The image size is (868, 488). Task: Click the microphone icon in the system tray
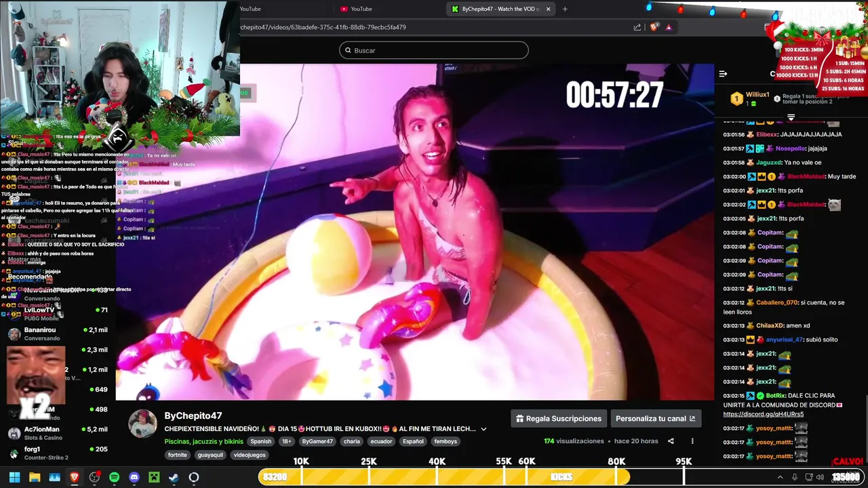click(795, 477)
